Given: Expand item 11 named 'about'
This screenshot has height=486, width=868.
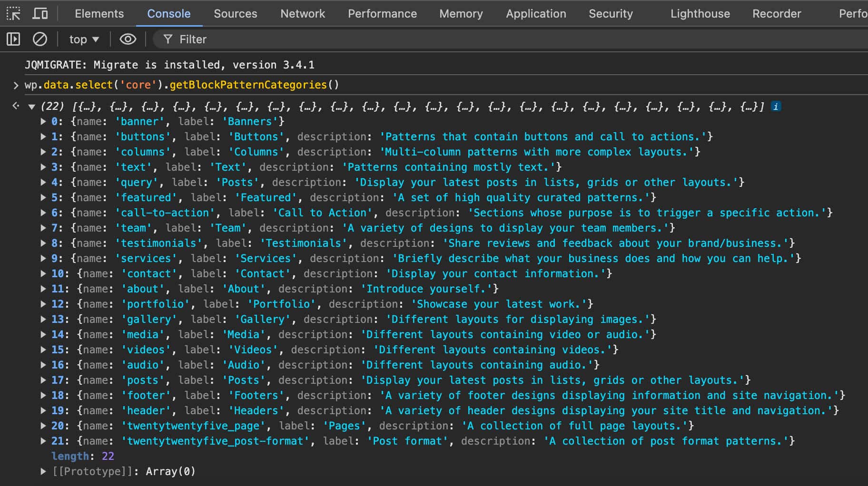Looking at the screenshot, I should [x=43, y=289].
